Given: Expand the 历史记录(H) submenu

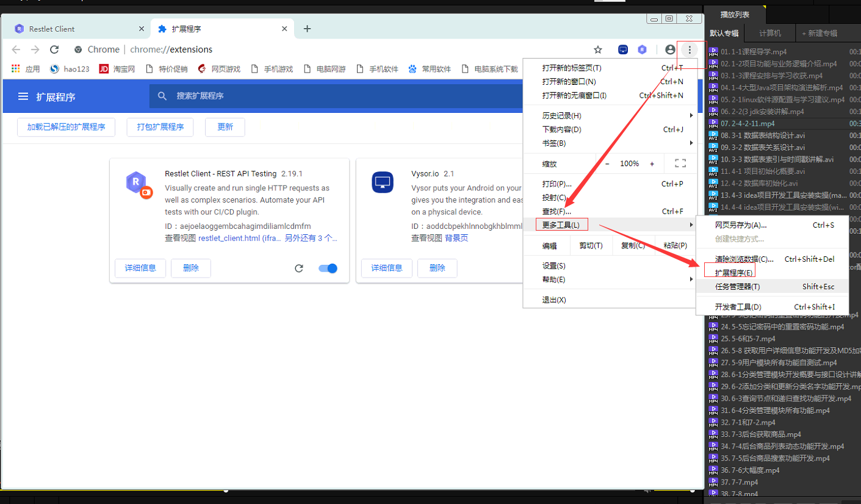Looking at the screenshot, I should pyautogui.click(x=610, y=115).
